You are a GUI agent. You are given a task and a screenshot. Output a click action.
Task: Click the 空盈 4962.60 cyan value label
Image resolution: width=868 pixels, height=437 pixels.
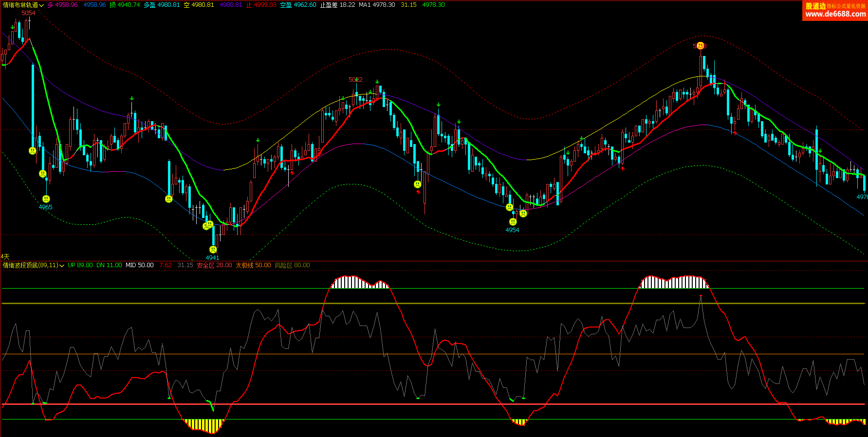pyautogui.click(x=298, y=5)
